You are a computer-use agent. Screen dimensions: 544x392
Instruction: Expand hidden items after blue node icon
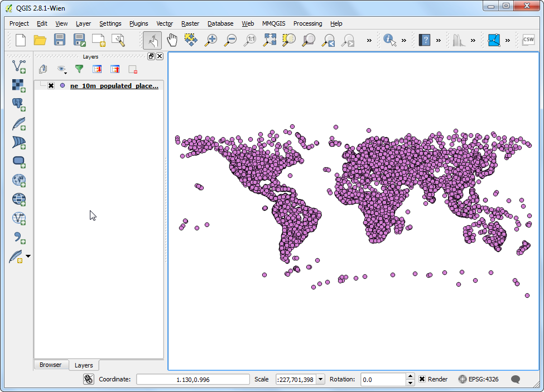tap(508, 41)
